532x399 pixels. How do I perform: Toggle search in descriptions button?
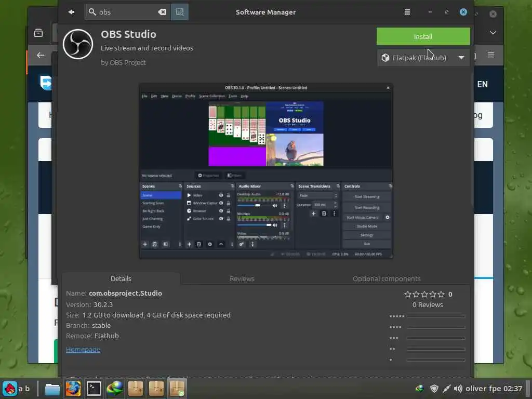pos(179,12)
